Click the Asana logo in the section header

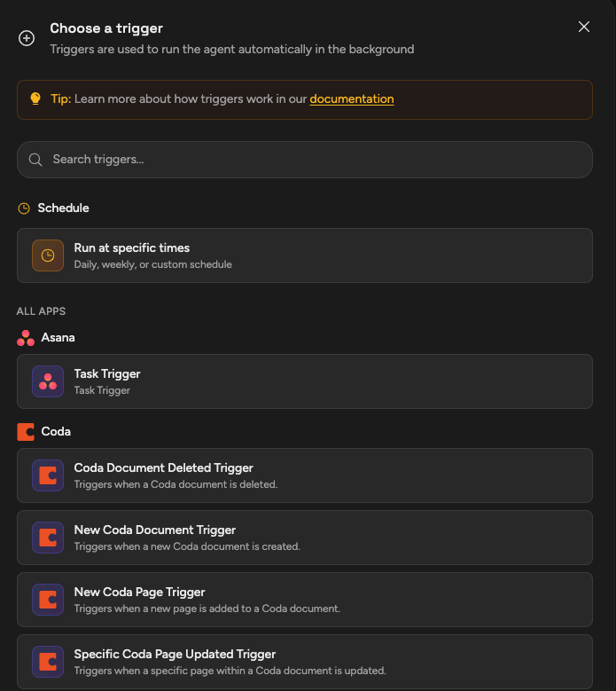tap(26, 338)
